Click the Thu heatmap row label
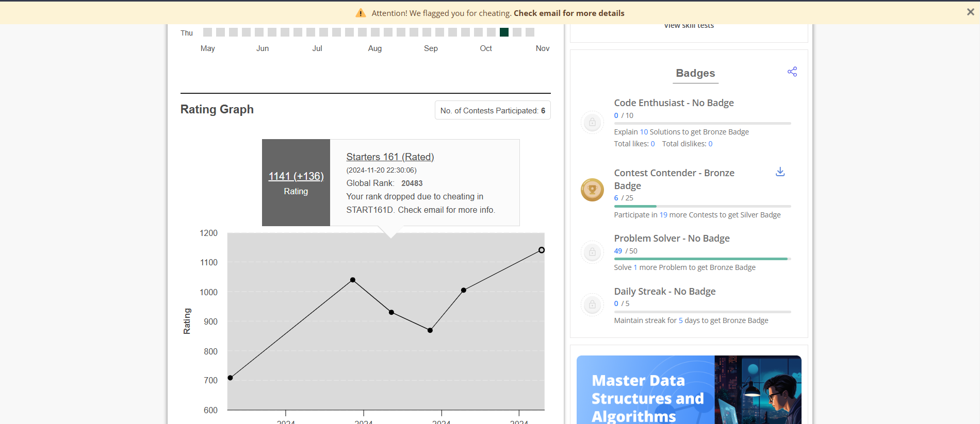 click(187, 33)
